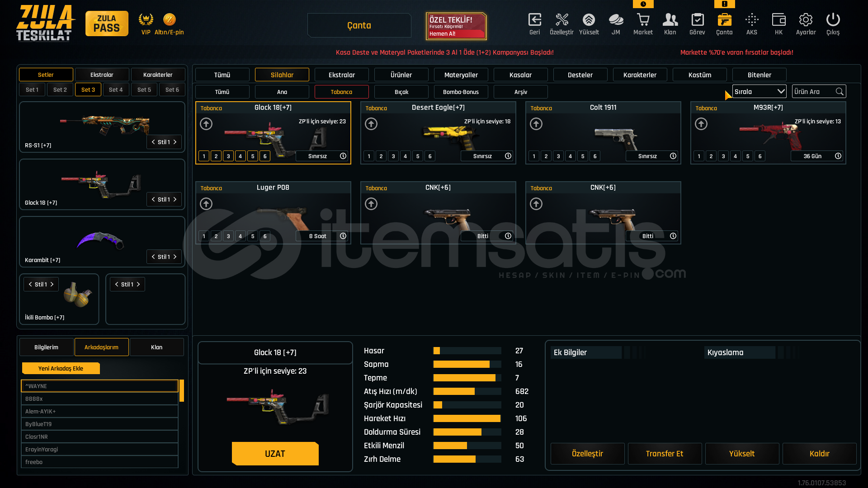Click clock icon on Colt 1911 Sınırsız
The image size is (868, 488).
coord(673,156)
